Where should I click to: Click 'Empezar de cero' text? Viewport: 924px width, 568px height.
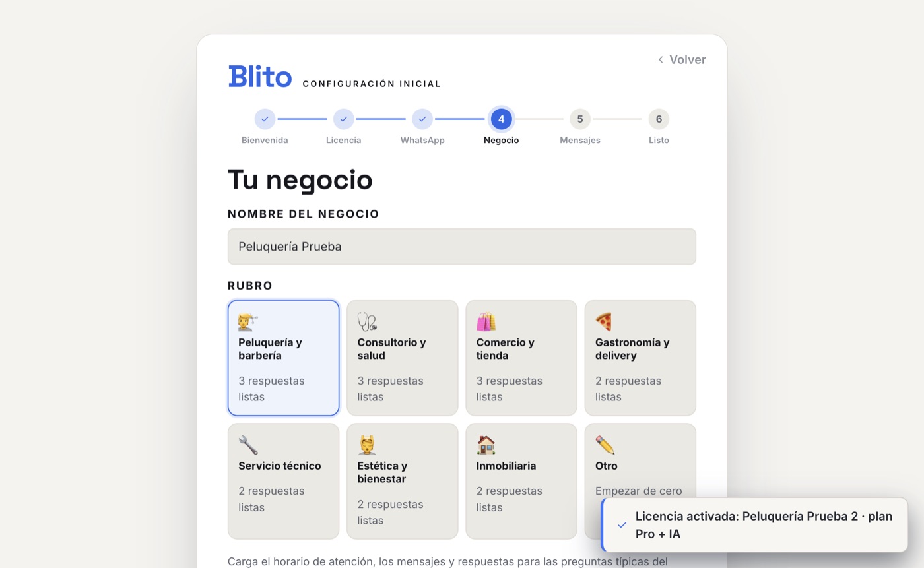pyautogui.click(x=638, y=491)
